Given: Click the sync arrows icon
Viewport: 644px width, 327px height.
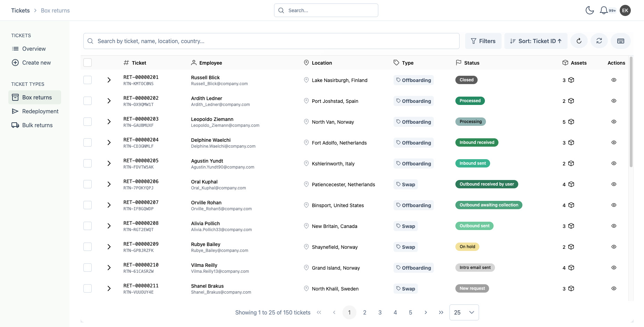Looking at the screenshot, I should point(599,41).
